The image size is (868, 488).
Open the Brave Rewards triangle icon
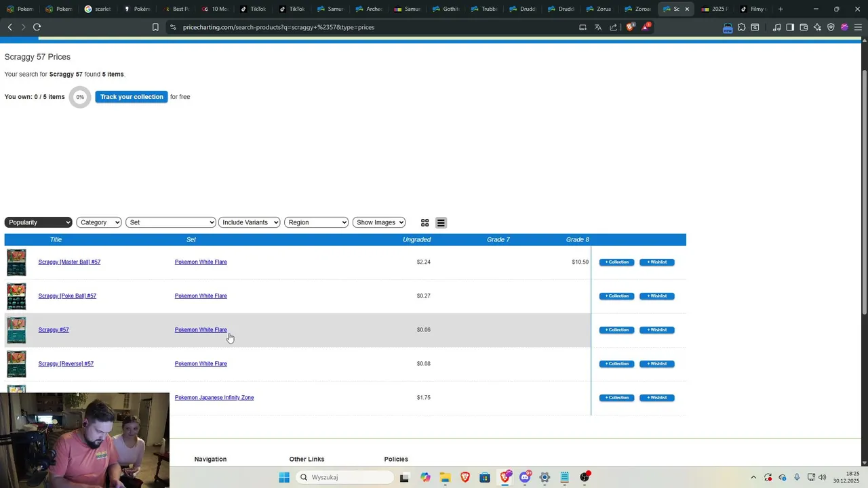(646, 27)
